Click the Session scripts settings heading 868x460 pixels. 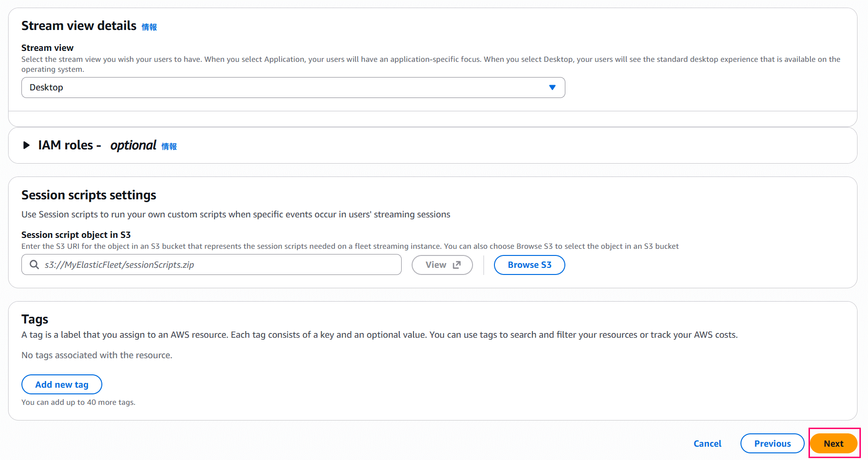pos(89,195)
